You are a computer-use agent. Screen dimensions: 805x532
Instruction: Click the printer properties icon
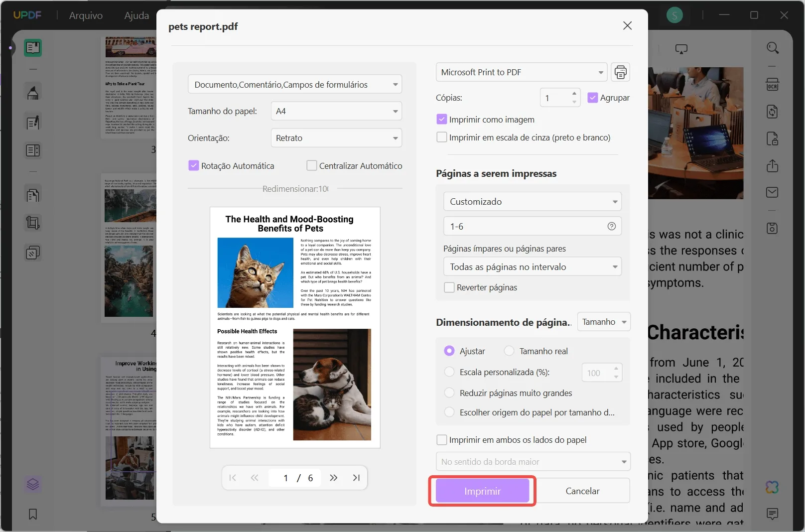[x=620, y=72]
